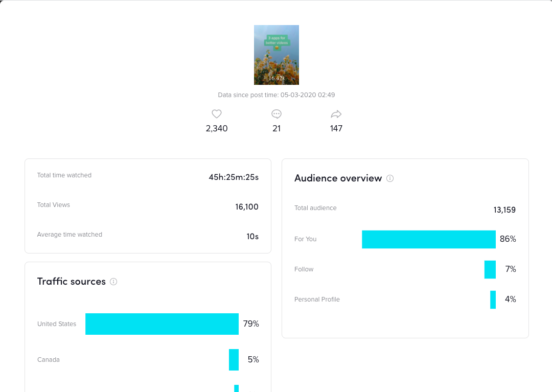Click the Canada traffic bar
This screenshot has height=392, width=552.
(234, 360)
